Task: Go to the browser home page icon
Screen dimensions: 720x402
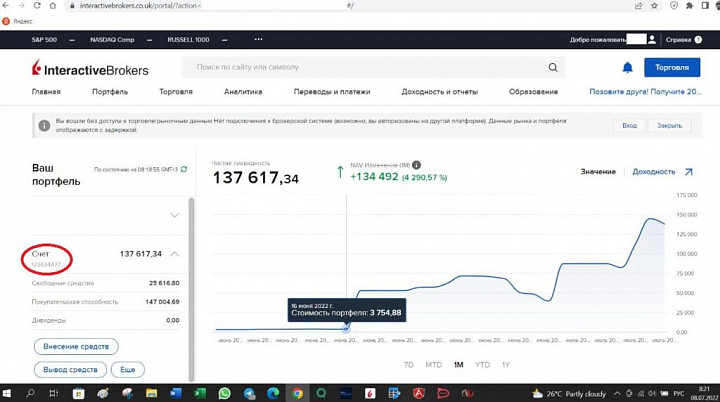Action: point(53,6)
